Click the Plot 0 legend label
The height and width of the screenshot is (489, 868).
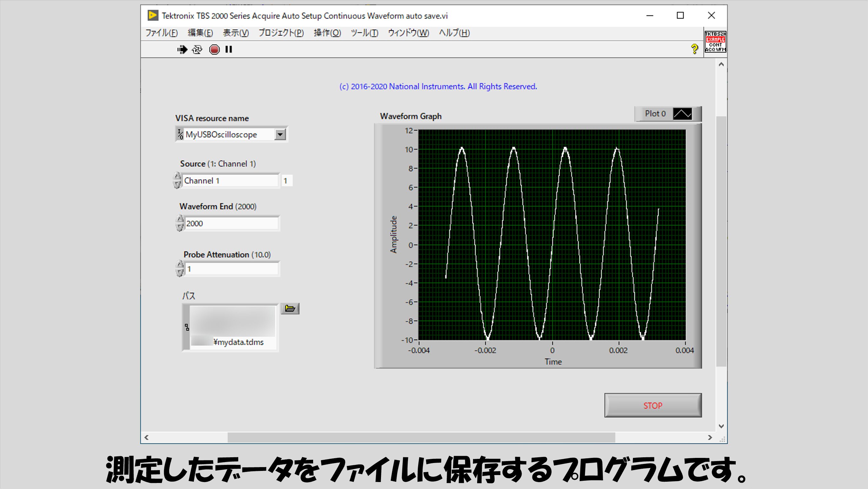[655, 114]
